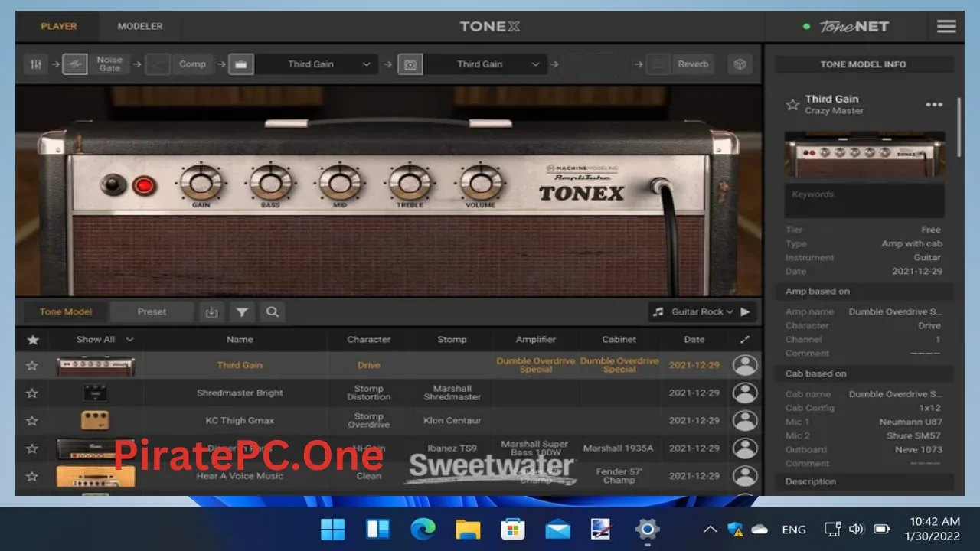Click the Tone Model Info scrollbar
The width and height of the screenshot is (980, 551).
(959, 128)
